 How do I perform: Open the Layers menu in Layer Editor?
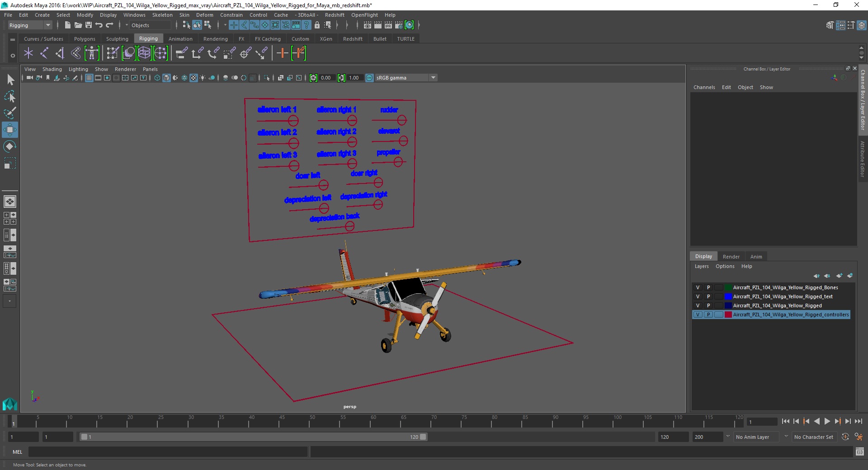tap(702, 266)
